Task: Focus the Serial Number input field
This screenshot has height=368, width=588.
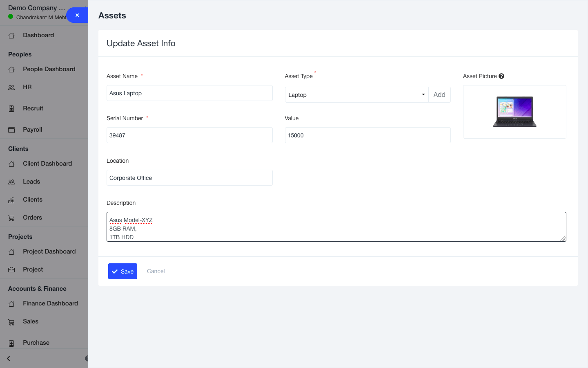Action: (189, 135)
